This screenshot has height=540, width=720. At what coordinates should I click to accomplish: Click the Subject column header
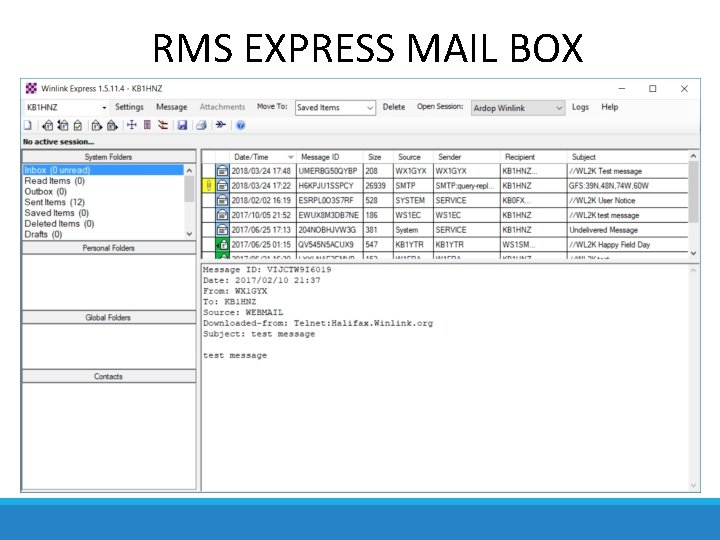click(628, 157)
